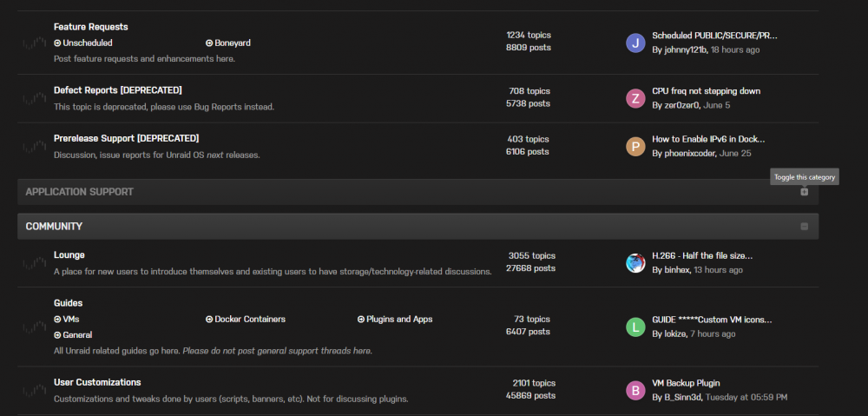Open the CPU freq not stepping down topic
868x416 pixels.
tap(707, 91)
